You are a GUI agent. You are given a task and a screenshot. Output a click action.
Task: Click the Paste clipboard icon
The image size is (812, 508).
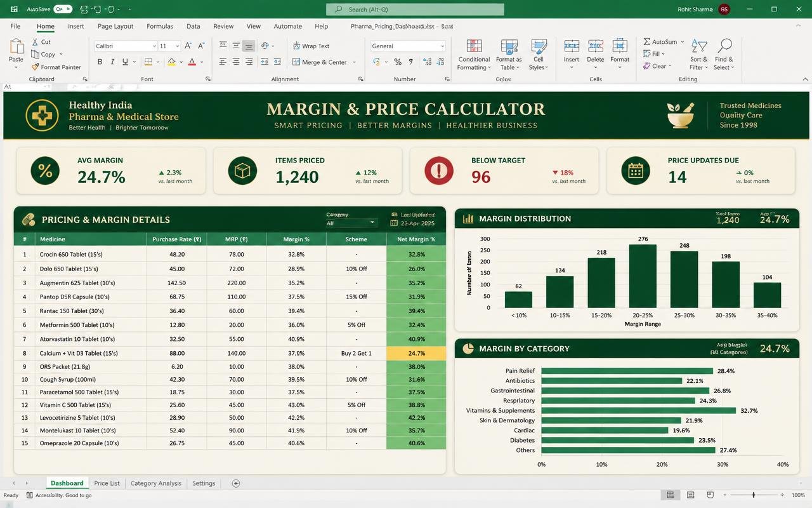pyautogui.click(x=16, y=47)
